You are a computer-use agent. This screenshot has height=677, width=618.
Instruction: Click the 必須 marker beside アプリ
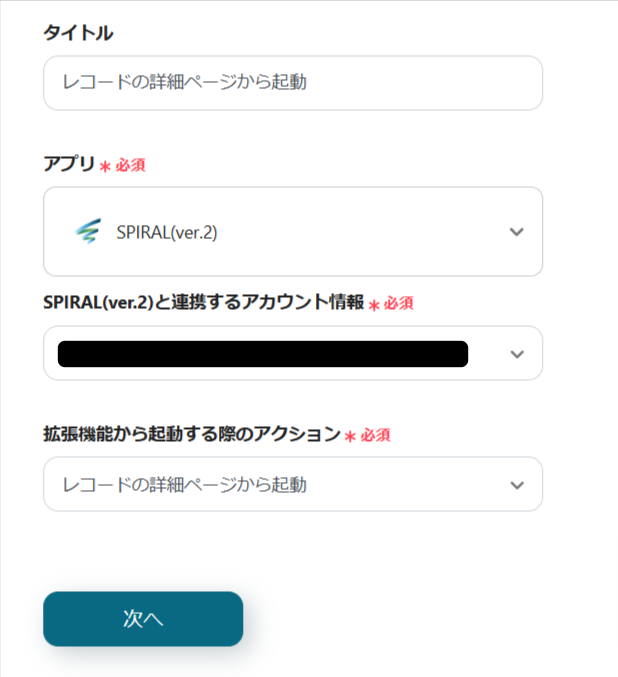(130, 166)
